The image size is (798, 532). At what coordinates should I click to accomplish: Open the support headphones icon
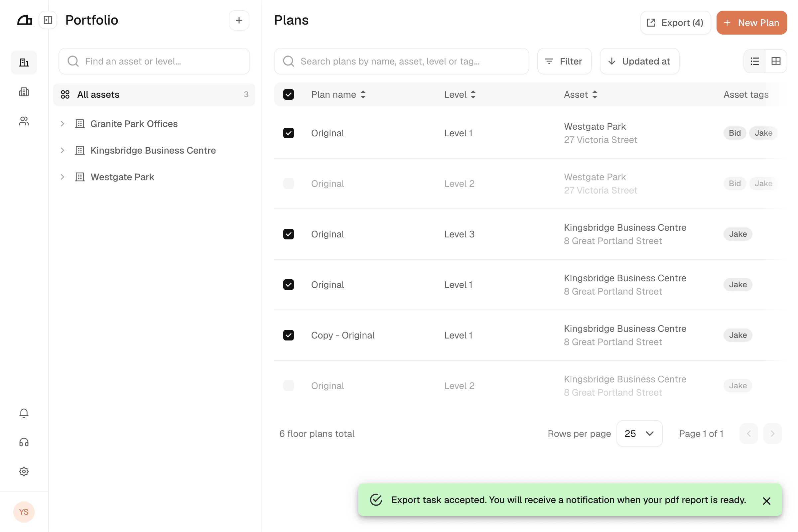pyautogui.click(x=24, y=442)
